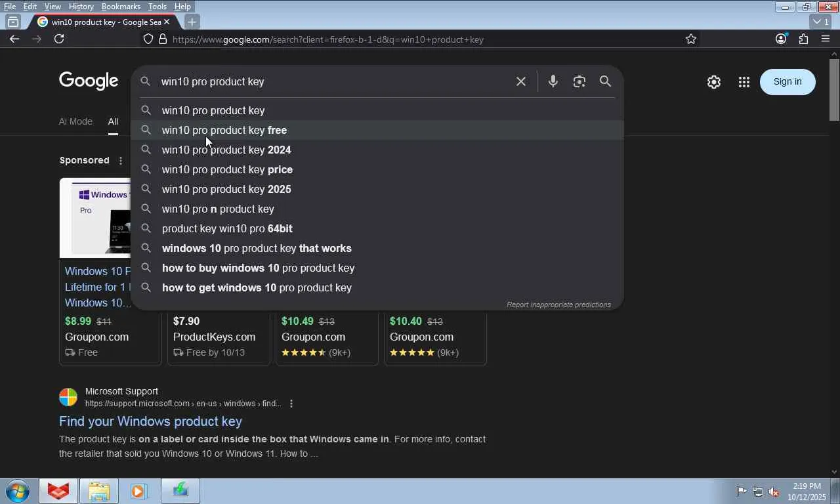840x504 pixels.
Task: Open the green app taskbar icon
Action: 180,491
